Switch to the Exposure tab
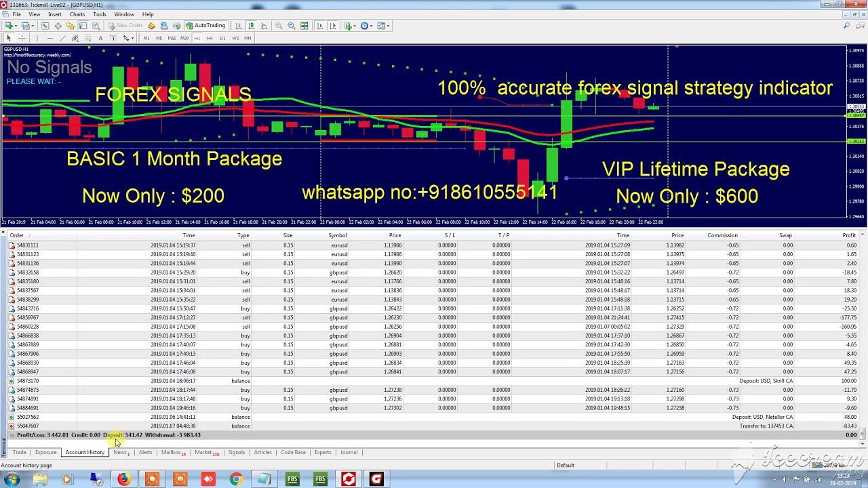The image size is (868, 488). (45, 452)
